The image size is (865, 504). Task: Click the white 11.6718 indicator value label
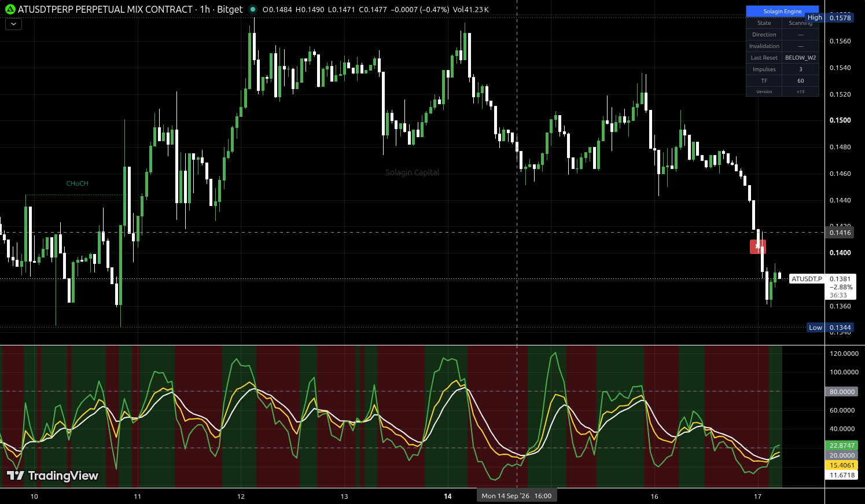pos(842,475)
